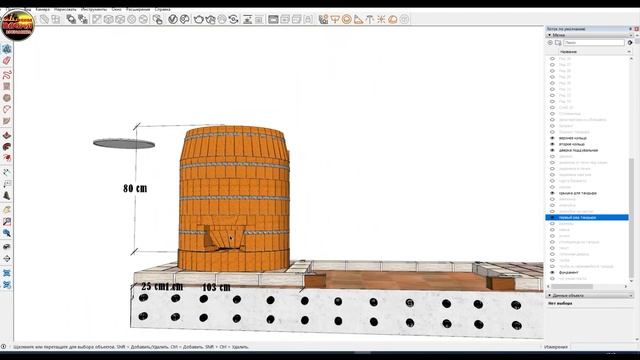
Task: Open the tag details dropdown beside Название
Action: click(629, 52)
